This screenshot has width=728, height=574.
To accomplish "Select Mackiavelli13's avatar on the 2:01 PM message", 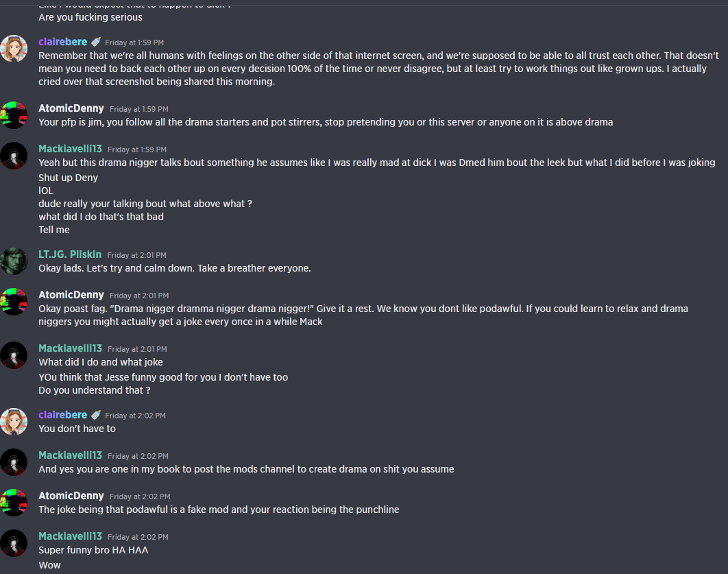I will [x=14, y=355].
